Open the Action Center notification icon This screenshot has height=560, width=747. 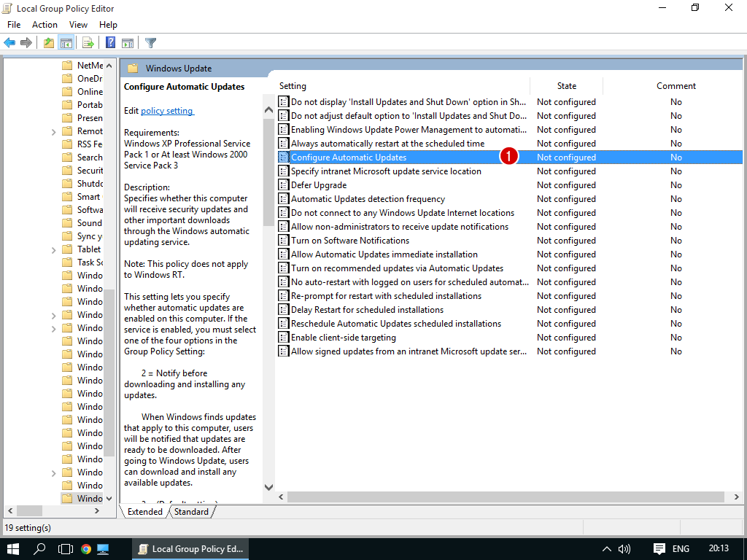(x=659, y=548)
